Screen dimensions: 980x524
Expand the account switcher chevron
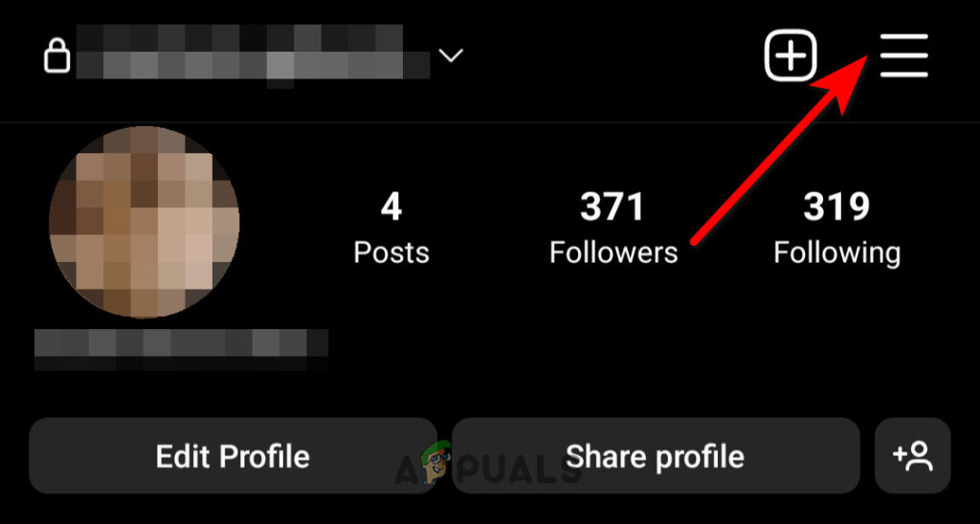[451, 56]
